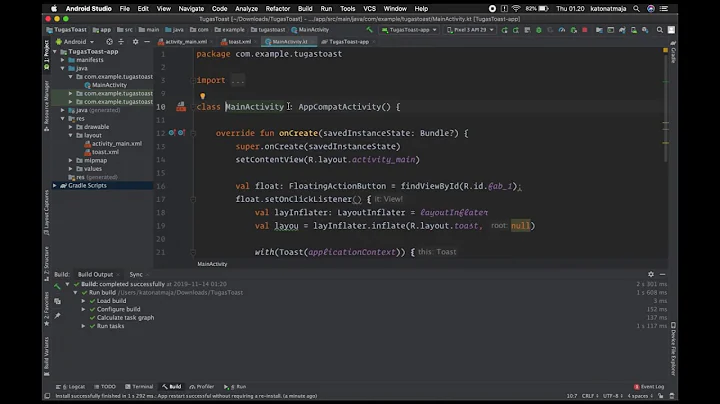Open the Analyze menu
The width and height of the screenshot is (720, 404).
click(246, 8)
